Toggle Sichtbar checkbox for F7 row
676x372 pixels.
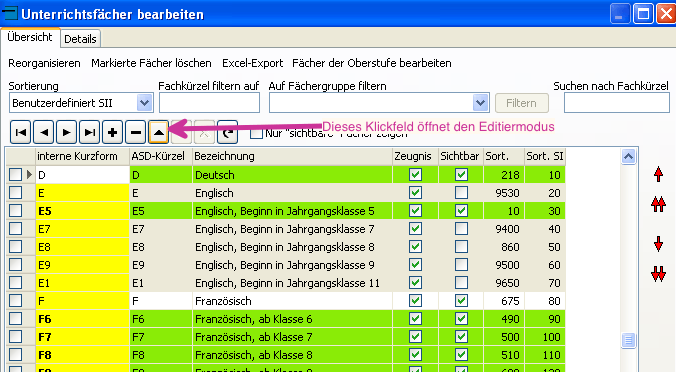click(x=461, y=337)
